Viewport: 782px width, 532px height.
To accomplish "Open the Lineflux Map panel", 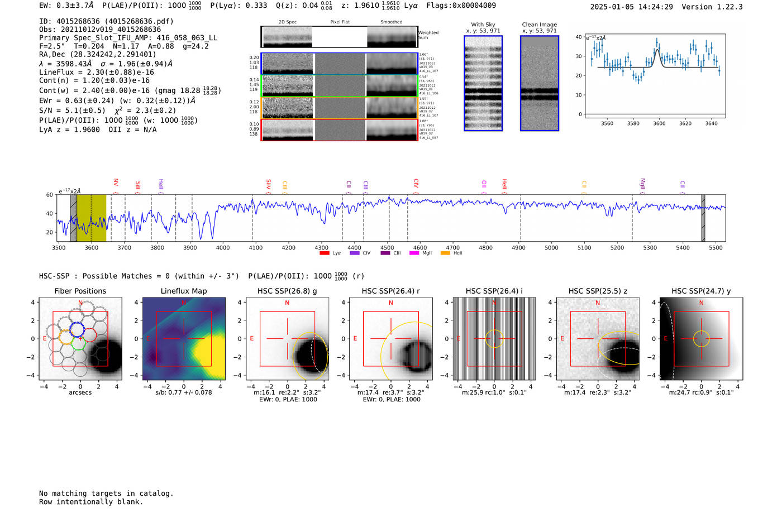I will click(x=184, y=339).
